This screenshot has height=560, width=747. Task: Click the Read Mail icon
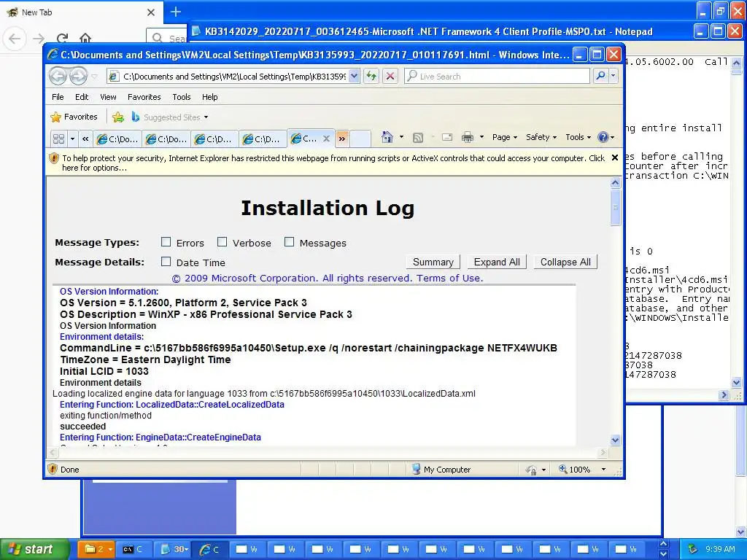[x=447, y=138]
